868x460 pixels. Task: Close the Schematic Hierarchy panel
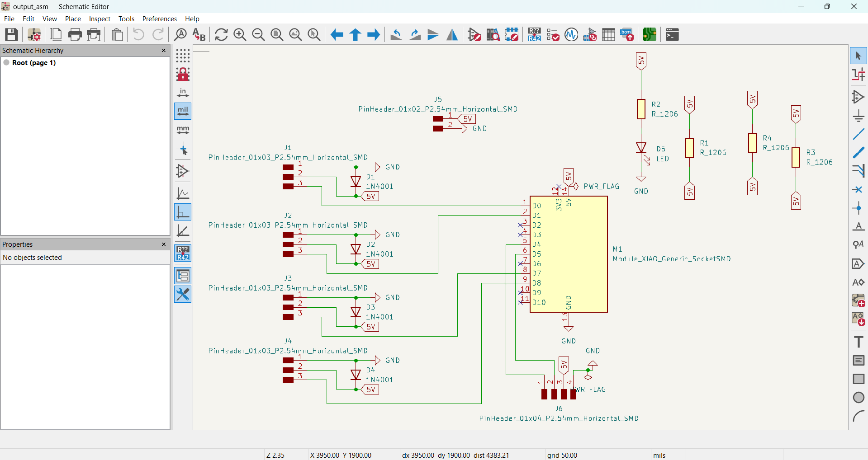164,50
